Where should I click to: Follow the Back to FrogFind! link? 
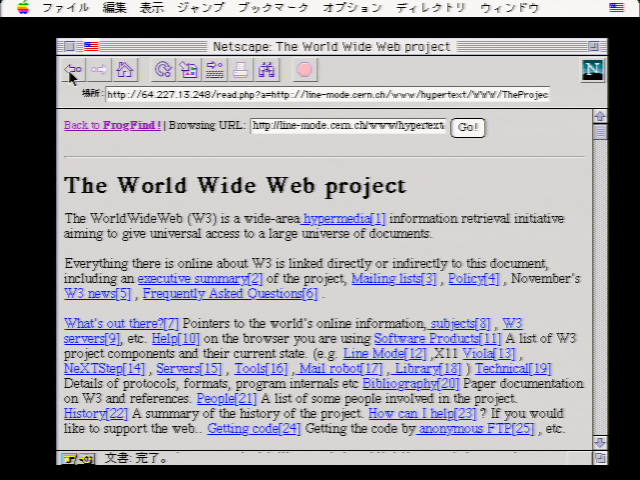click(x=113, y=125)
